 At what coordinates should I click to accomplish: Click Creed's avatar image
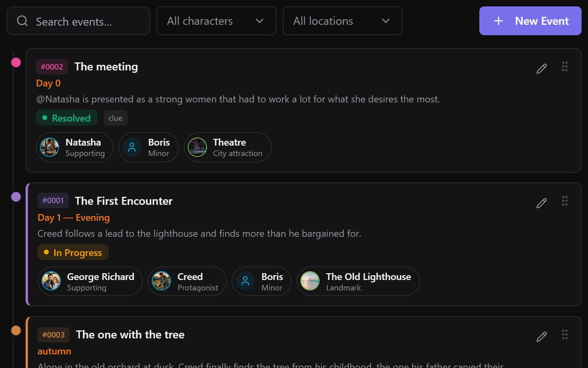pos(161,281)
